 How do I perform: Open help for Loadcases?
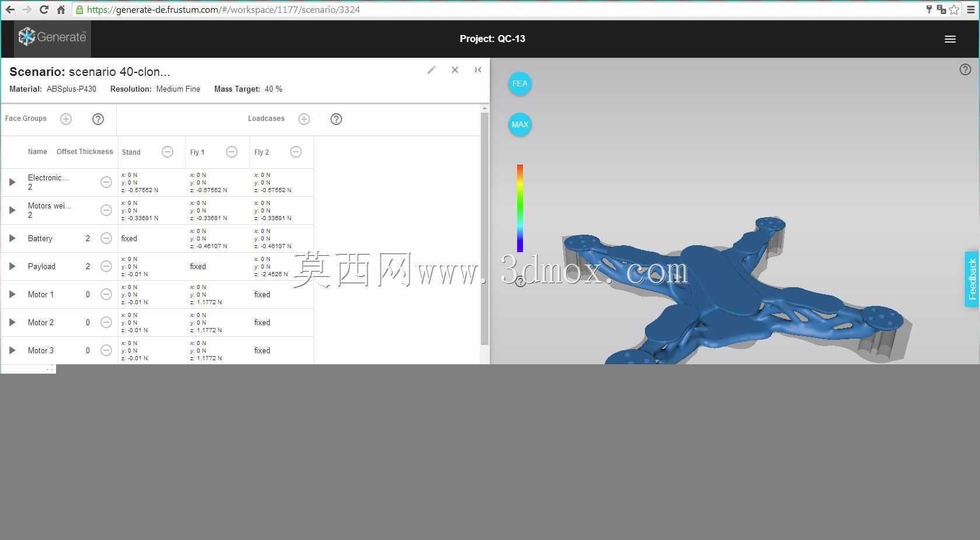coord(336,119)
